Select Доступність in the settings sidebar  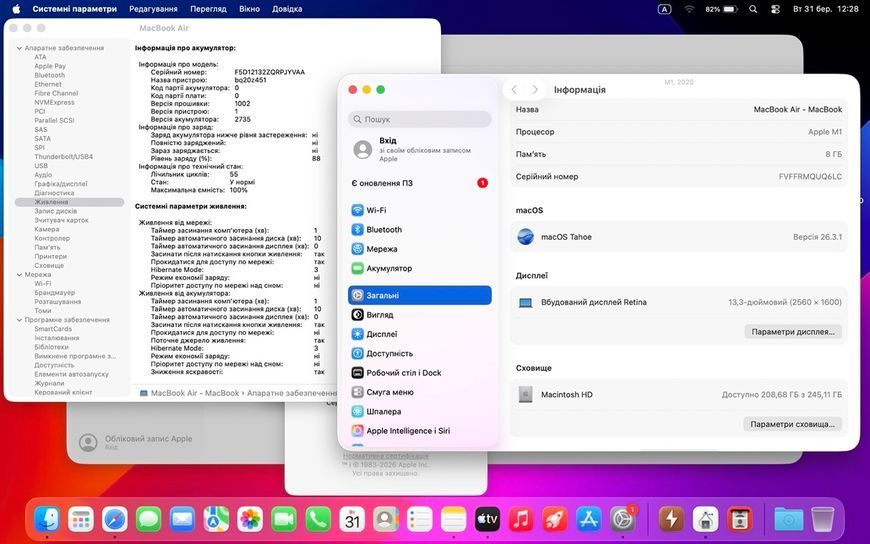(x=419, y=354)
